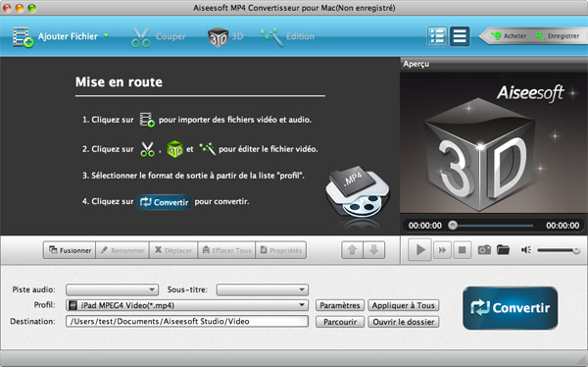Click the Paramètres button
The width and height of the screenshot is (588, 367).
[x=340, y=305]
